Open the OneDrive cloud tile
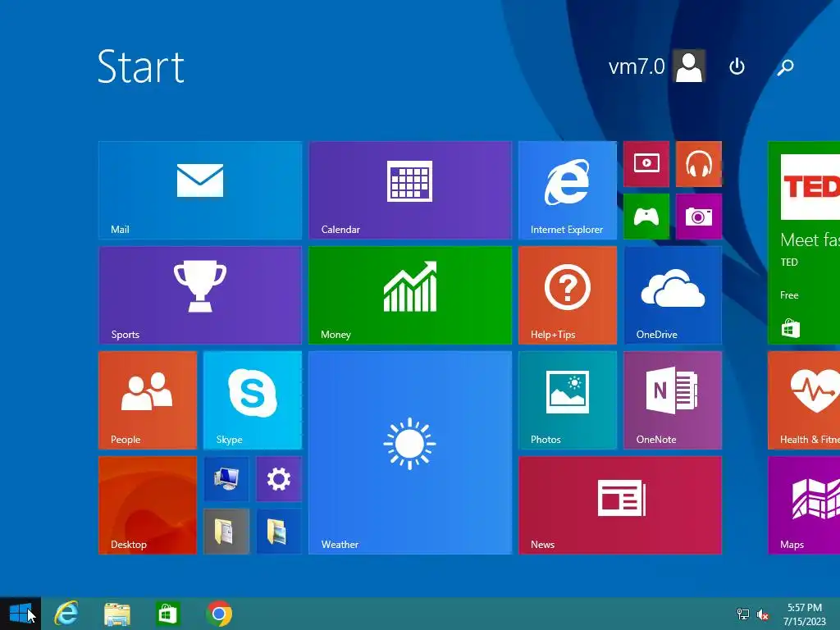Screen dimensions: 840x630 coord(673,295)
